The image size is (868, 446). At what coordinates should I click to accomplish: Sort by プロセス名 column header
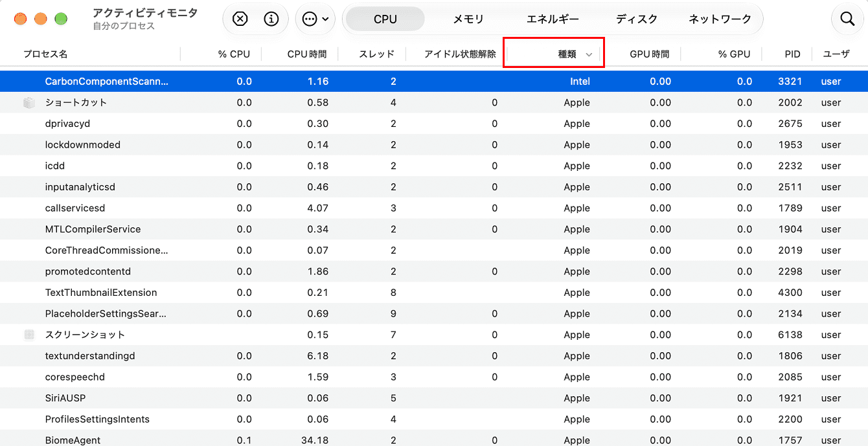tap(45, 54)
